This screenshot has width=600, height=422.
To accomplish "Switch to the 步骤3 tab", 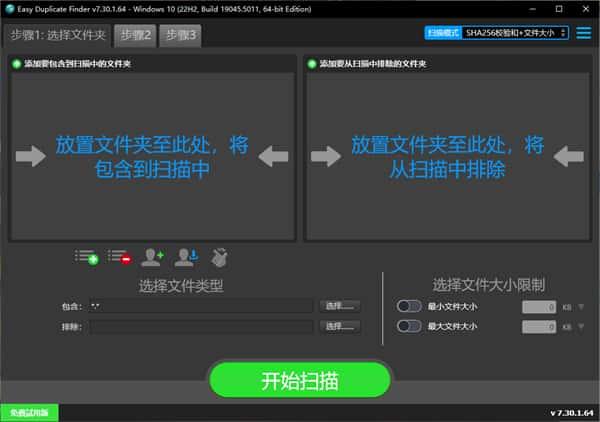I will click(x=179, y=36).
